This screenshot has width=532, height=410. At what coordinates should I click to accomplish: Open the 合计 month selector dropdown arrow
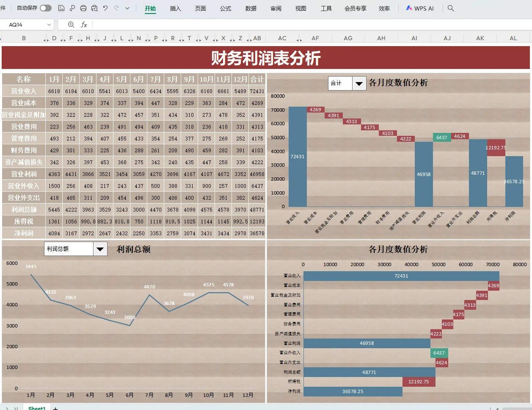(359, 83)
